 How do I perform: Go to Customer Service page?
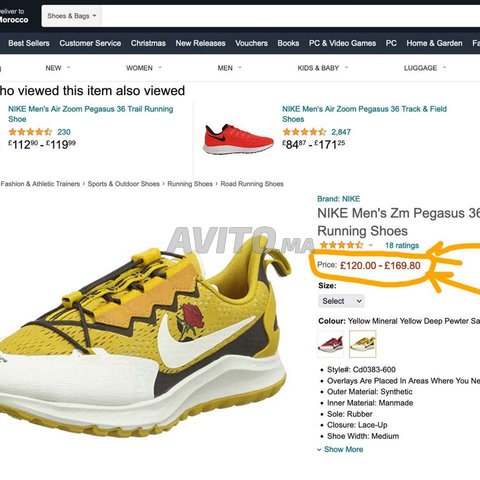tap(90, 43)
